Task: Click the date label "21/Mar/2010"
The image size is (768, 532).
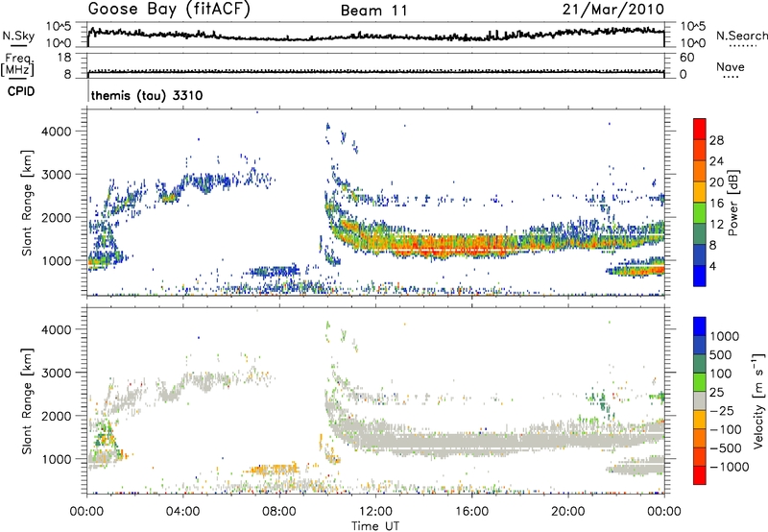Action: tap(613, 10)
